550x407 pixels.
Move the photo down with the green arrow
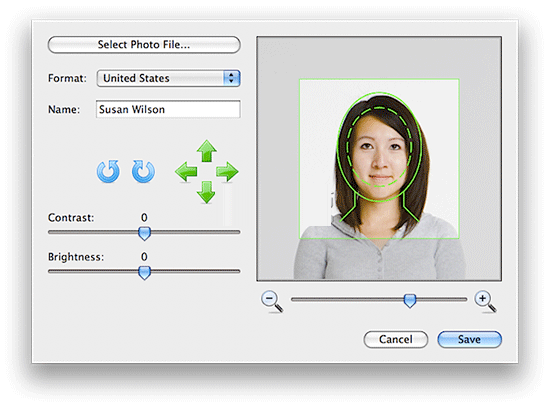(x=206, y=192)
